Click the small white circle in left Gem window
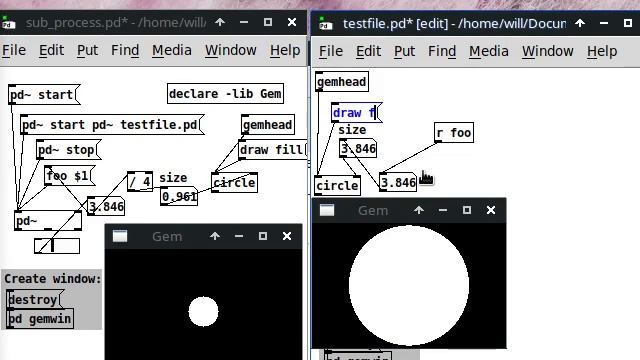This screenshot has height=360, width=640. (x=203, y=311)
